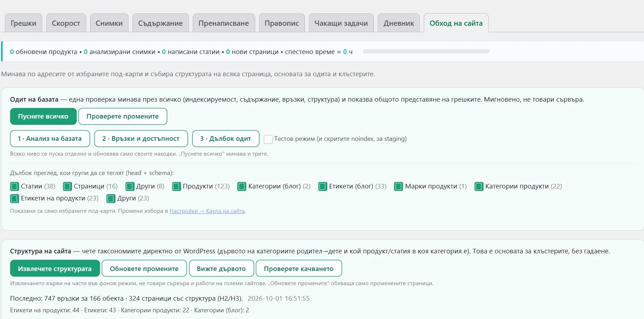Viewport: 644px width, 319px height.
Task: Toggle the Категории (блог) (2) checkbox
Action: 242,186
